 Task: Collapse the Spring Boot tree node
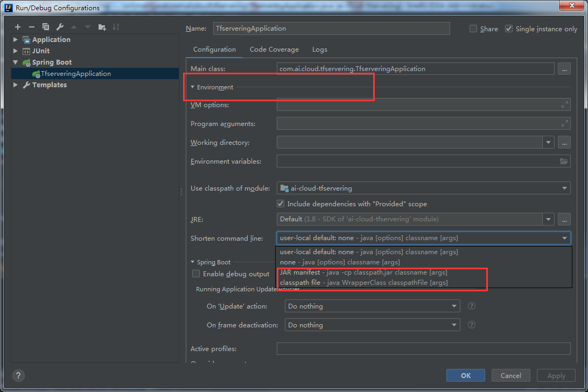click(15, 62)
